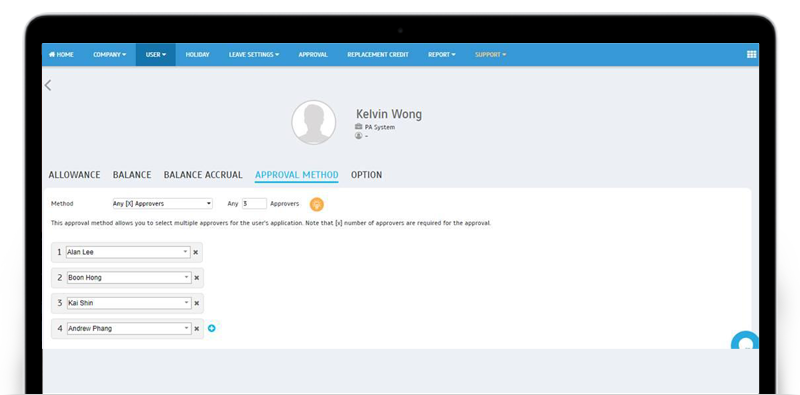The width and height of the screenshot is (800, 395).
Task: Switch to the Option tab
Action: [x=366, y=175]
